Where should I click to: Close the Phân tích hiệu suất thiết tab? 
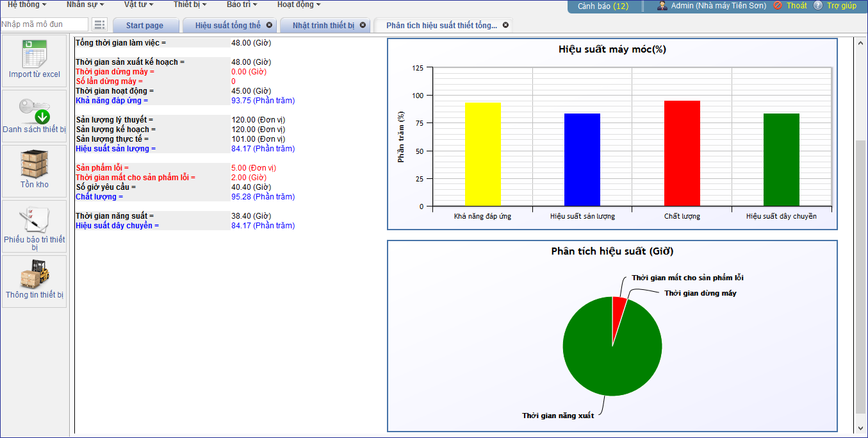point(505,25)
